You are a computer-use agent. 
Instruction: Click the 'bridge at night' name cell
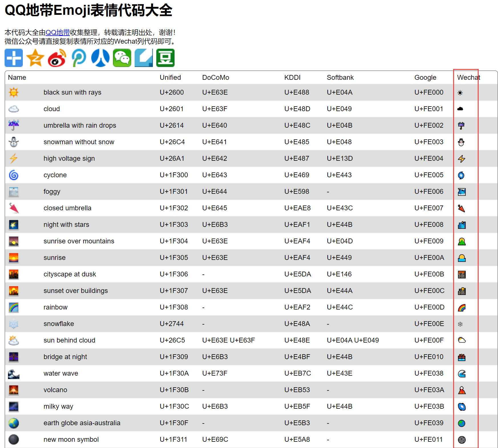(65, 357)
